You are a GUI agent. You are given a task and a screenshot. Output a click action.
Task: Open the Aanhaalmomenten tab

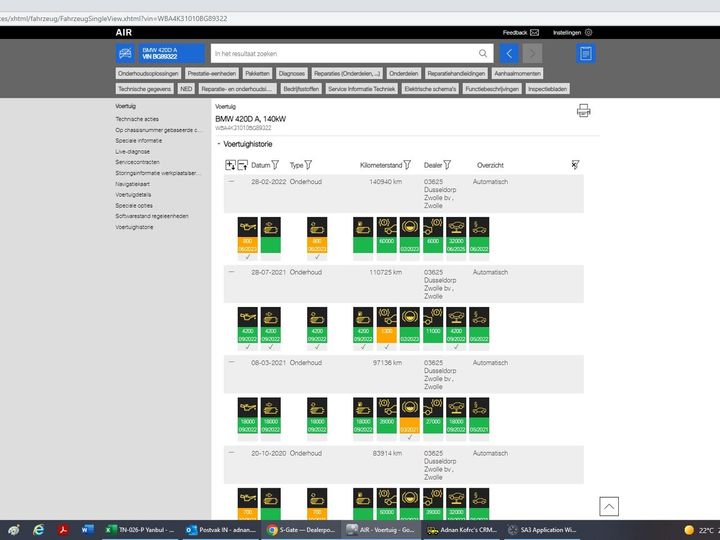pyautogui.click(x=518, y=73)
